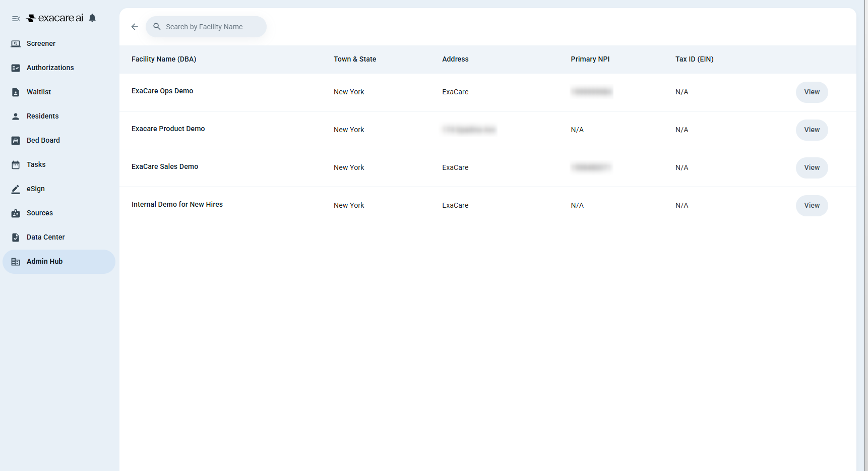Click the blurred NPI in Ops Demo row
868x471 pixels.
click(x=592, y=92)
